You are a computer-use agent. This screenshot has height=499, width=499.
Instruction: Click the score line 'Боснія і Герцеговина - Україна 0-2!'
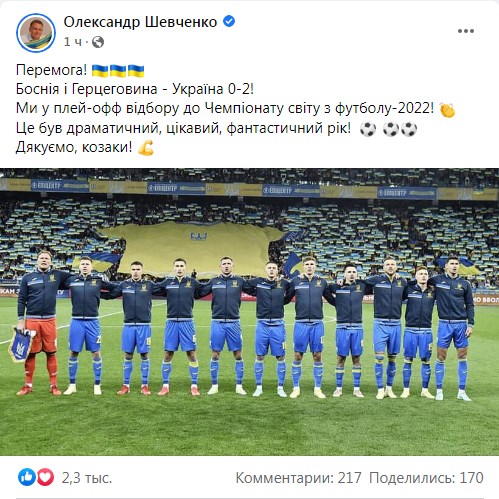pyautogui.click(x=135, y=89)
